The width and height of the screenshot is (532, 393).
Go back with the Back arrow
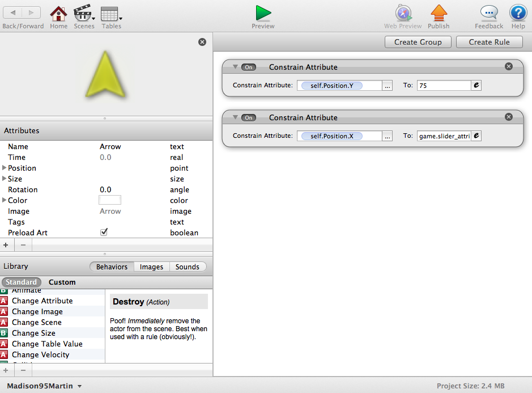pos(12,13)
